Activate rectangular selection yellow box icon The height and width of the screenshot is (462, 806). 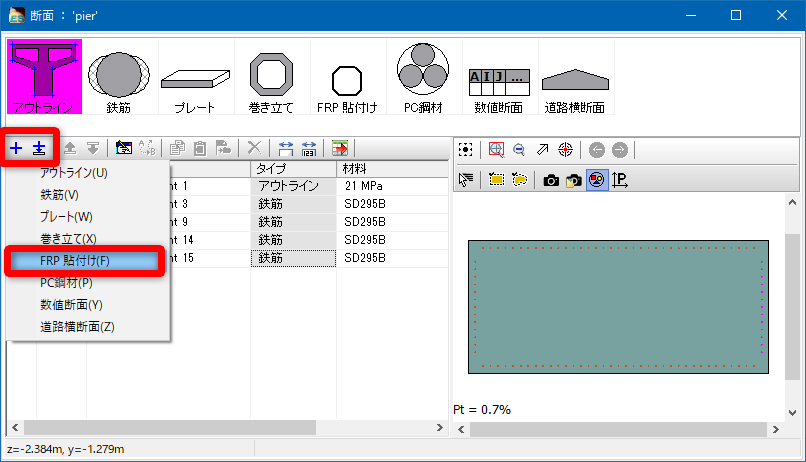point(497,180)
